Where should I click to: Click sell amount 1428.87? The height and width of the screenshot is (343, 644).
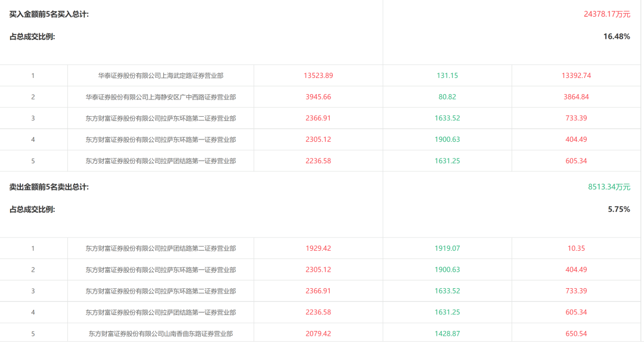[x=447, y=333]
